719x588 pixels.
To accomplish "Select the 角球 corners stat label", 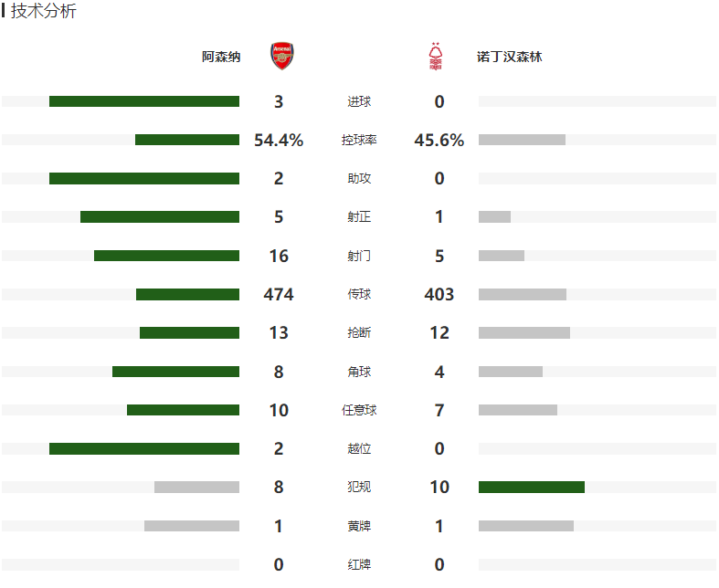I will coord(359,372).
